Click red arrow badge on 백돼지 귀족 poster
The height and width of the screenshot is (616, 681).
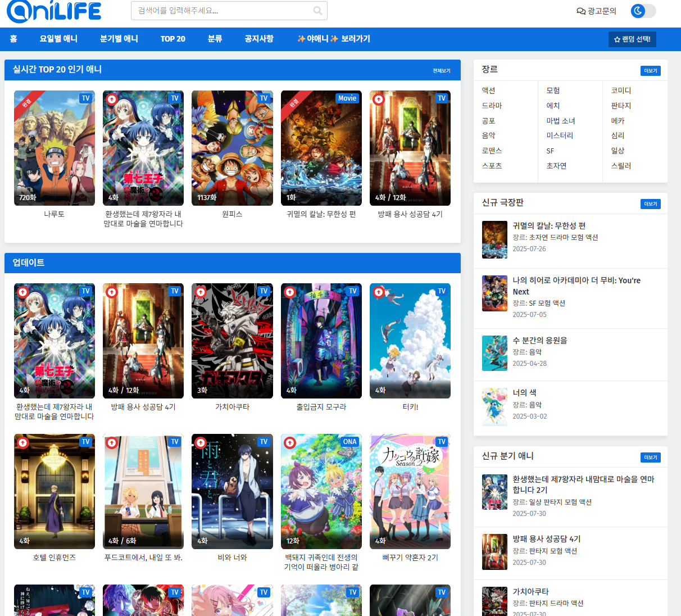click(x=290, y=443)
